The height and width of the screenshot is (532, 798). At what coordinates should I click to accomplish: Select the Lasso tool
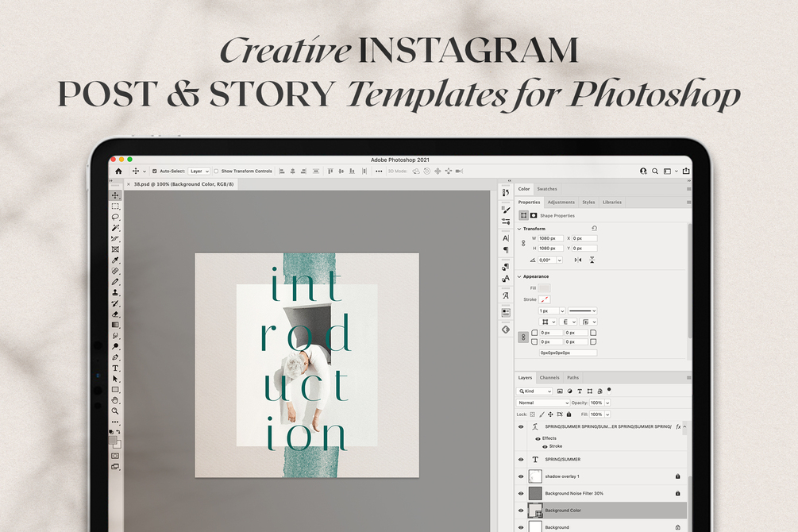pyautogui.click(x=115, y=217)
